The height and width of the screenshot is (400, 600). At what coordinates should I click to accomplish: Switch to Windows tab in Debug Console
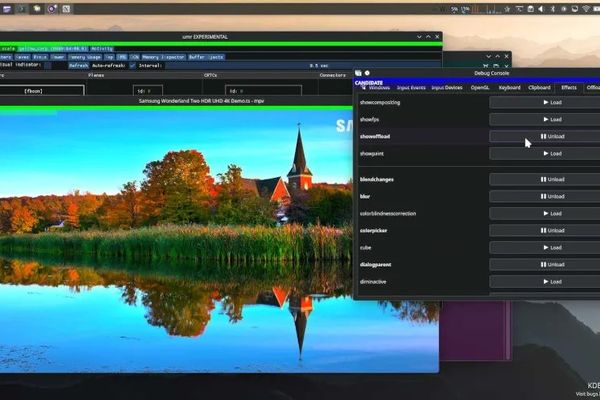376,88
